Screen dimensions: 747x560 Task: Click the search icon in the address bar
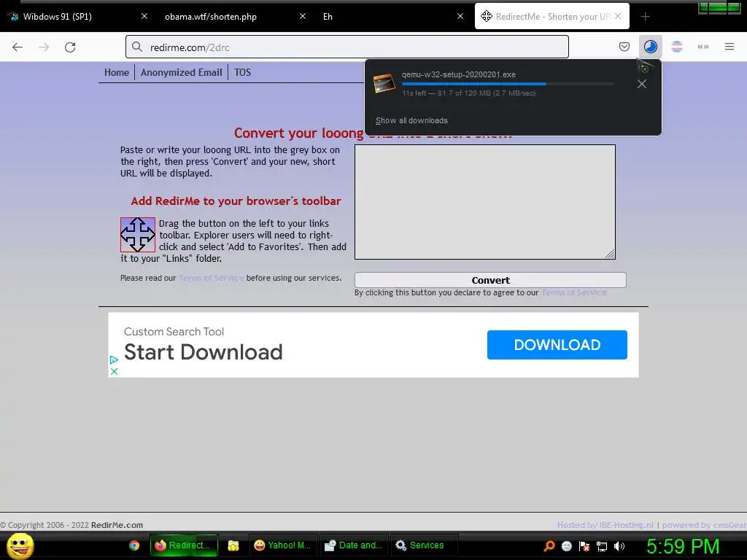pyautogui.click(x=137, y=47)
